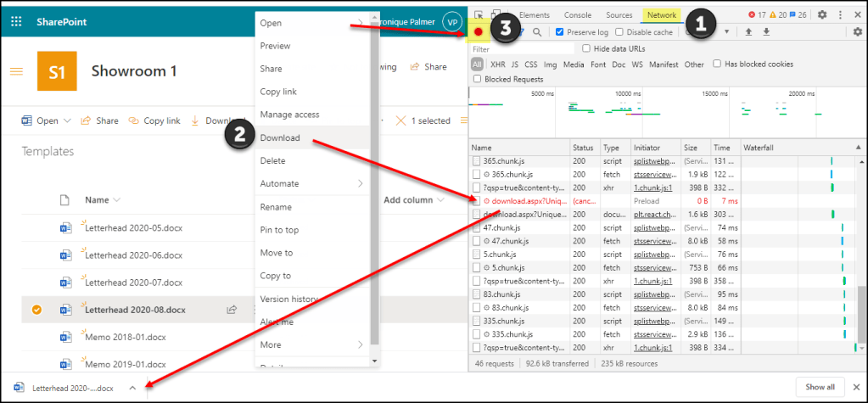Image resolution: width=868 pixels, height=403 pixels.
Task: Click the Share icon beside Letterhead 2020-08.docx
Action: coord(231,311)
